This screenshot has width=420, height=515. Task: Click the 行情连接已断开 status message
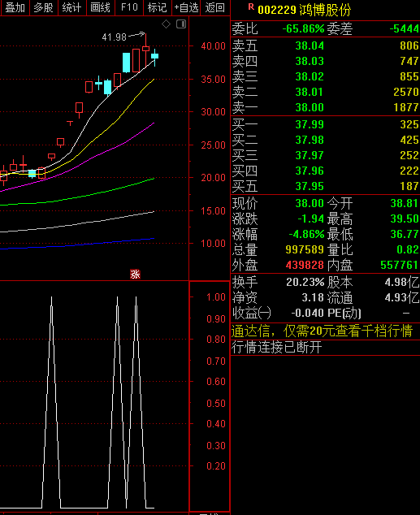(x=276, y=347)
